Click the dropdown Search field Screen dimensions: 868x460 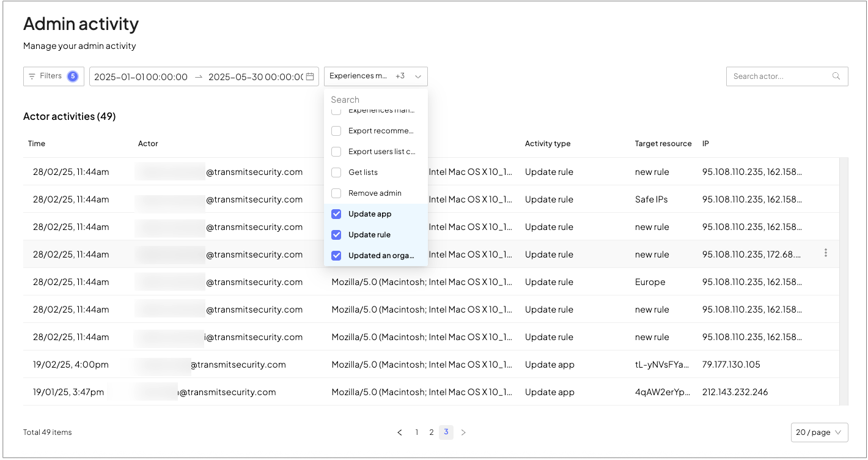coord(375,100)
